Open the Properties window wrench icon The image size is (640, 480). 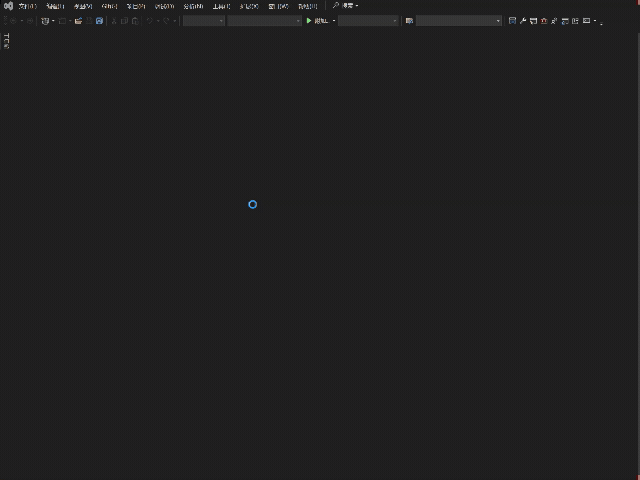pyautogui.click(x=523, y=21)
